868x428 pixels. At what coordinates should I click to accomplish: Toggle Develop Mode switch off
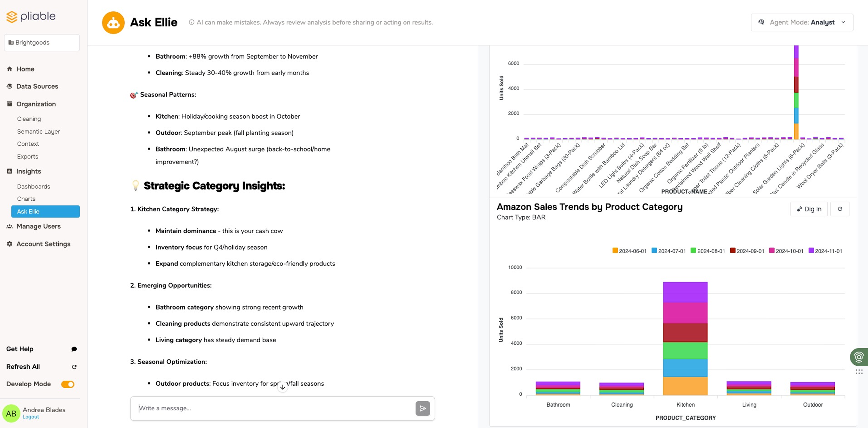click(x=68, y=384)
